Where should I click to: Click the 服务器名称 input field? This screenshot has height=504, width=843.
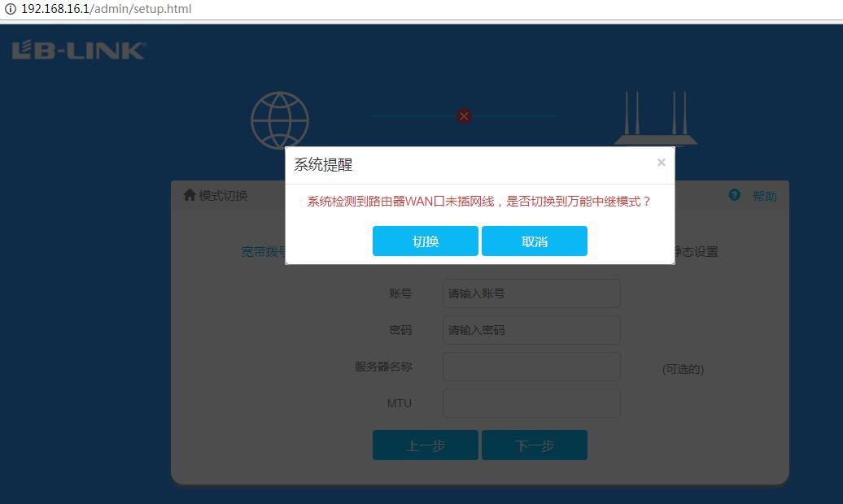[531, 367]
